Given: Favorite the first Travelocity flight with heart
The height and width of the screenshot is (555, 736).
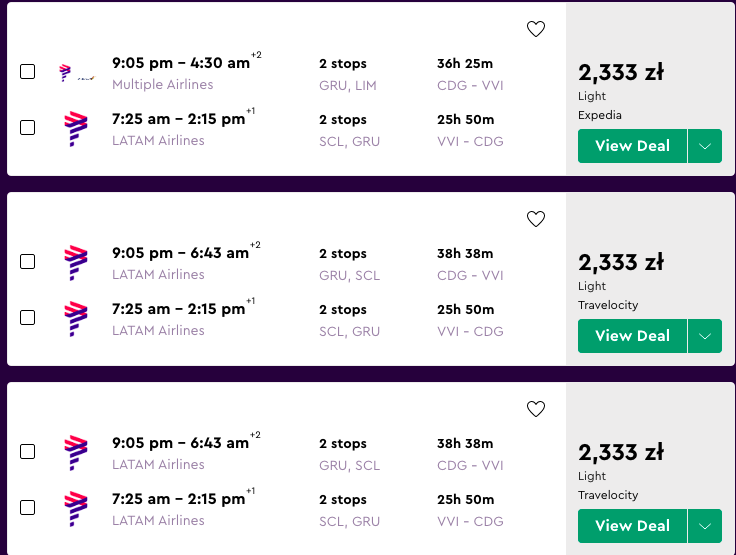Looking at the screenshot, I should (x=536, y=219).
